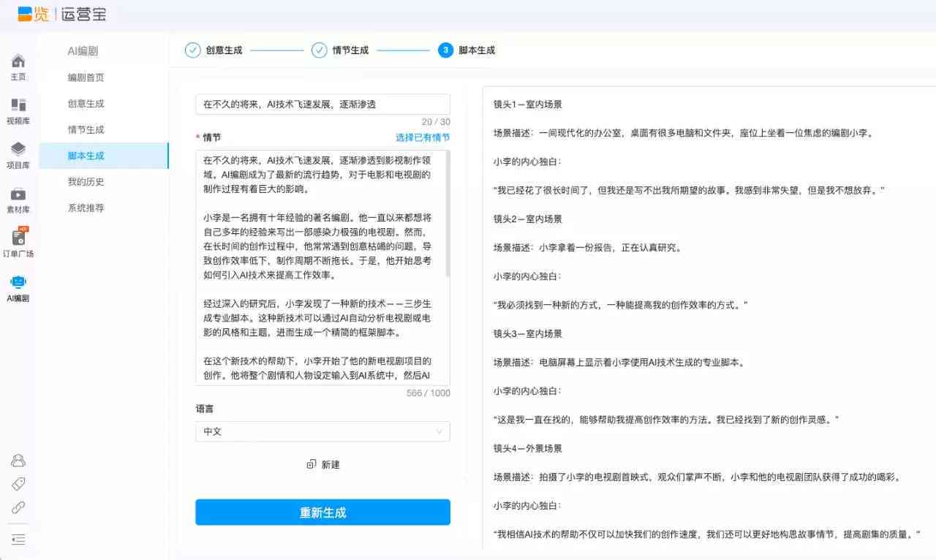Open 创意生成 in the side menu

click(x=86, y=104)
